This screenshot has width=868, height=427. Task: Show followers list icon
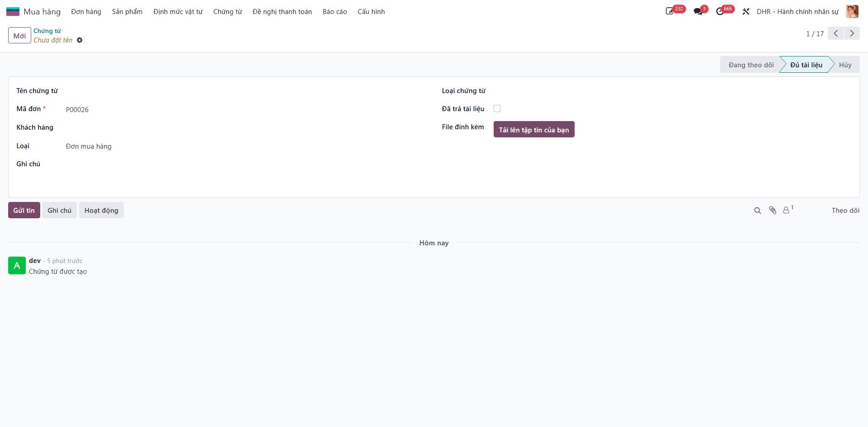pyautogui.click(x=788, y=210)
